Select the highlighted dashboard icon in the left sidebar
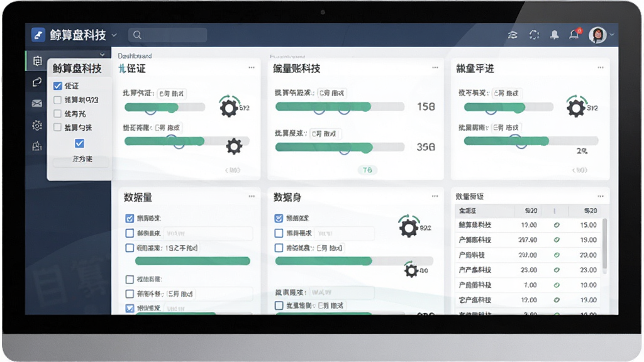Screen dimensions: 644x362 pos(37,61)
